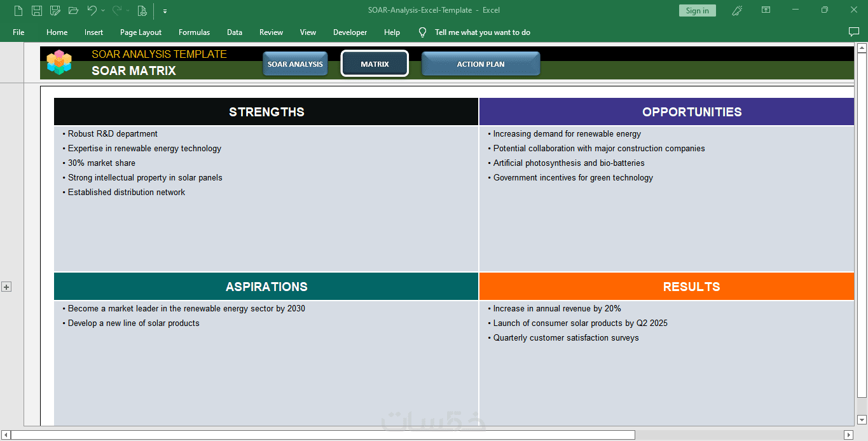Select the MATRIX navigation button
This screenshot has width=868, height=441.
tap(375, 64)
